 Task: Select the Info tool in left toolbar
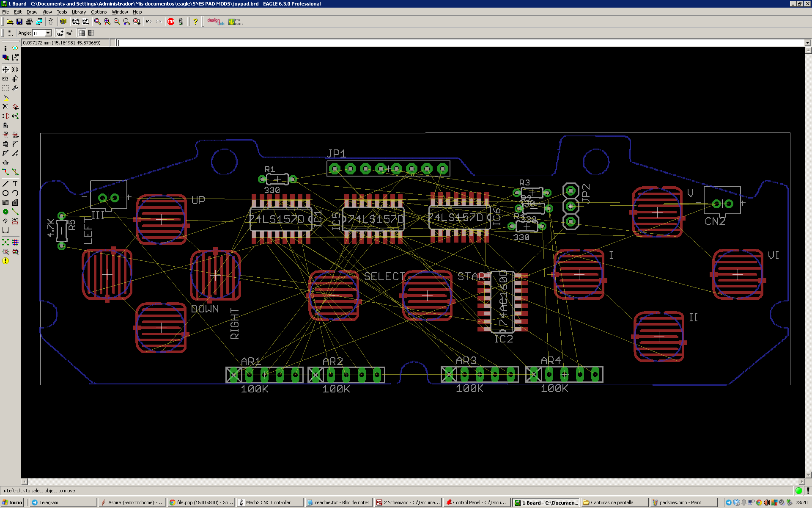coord(5,48)
